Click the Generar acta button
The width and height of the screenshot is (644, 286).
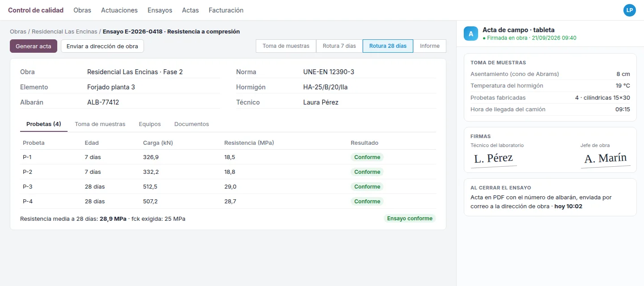click(x=34, y=46)
